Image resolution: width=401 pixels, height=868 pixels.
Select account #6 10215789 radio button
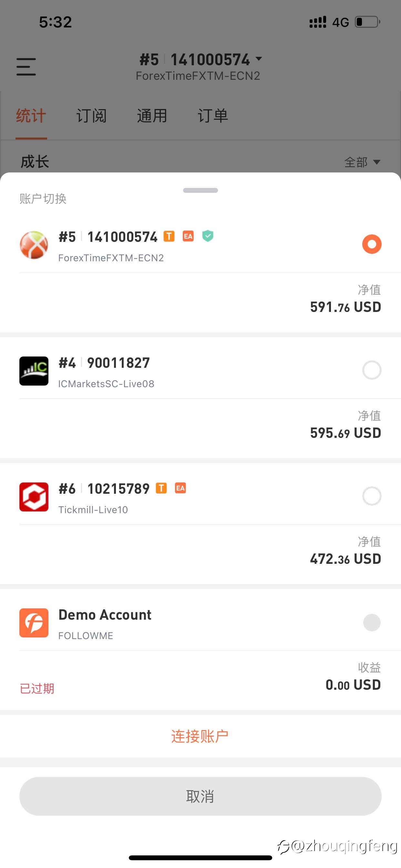pos(372,496)
